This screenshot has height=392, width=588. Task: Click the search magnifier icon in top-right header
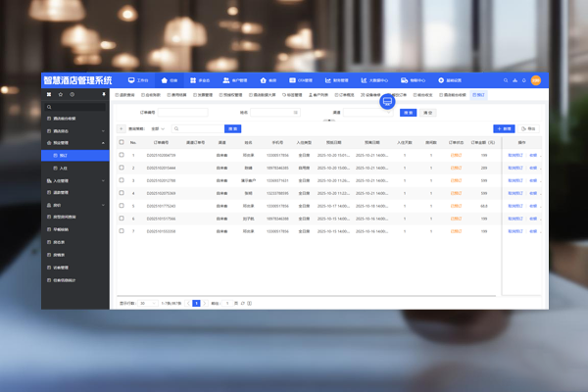[x=507, y=80]
